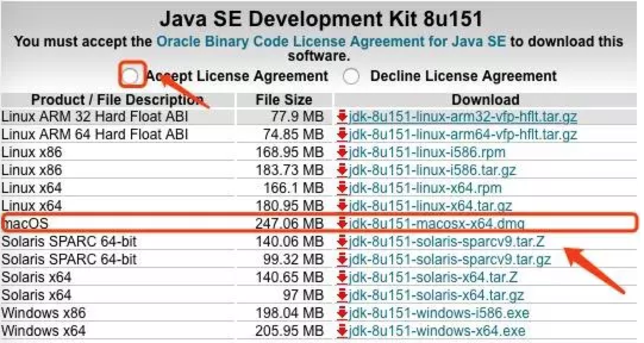Image resolution: width=644 pixels, height=343 pixels.
Task: Click the Java SE Development Kit 8u151 heading
Action: [x=321, y=19]
